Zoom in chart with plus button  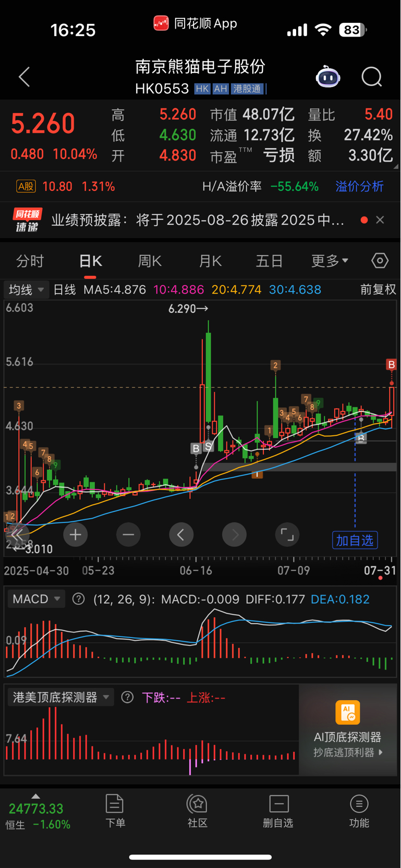point(76,535)
